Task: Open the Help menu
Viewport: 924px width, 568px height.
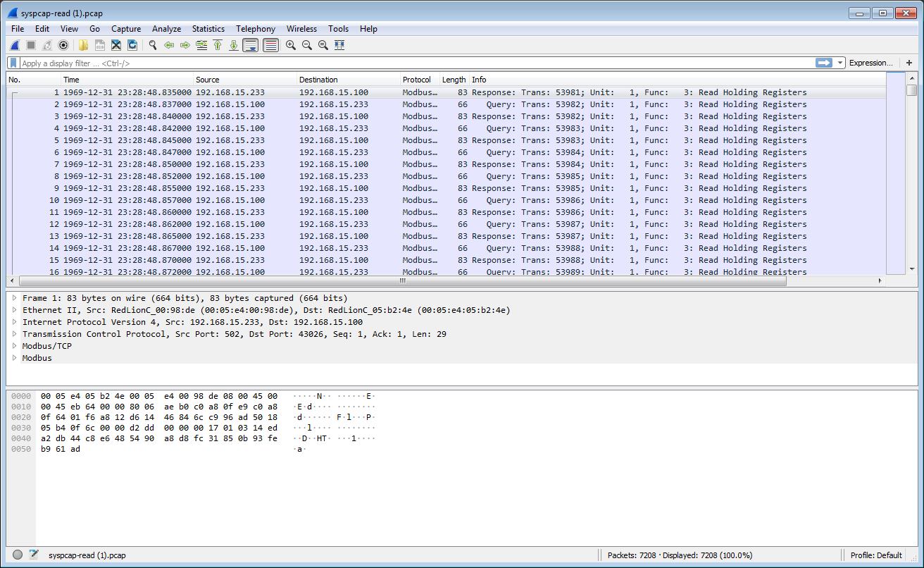Action: [368, 29]
